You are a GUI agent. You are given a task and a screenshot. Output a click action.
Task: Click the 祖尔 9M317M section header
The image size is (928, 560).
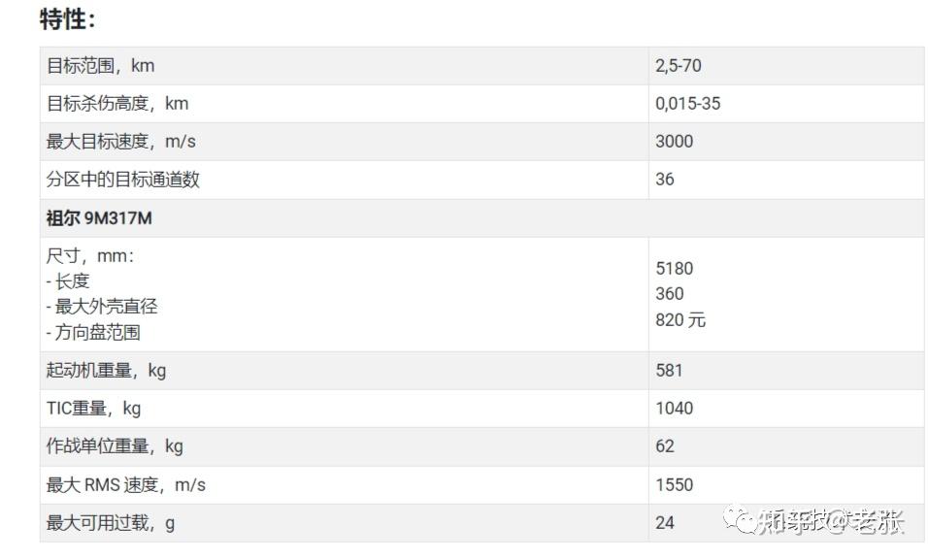(x=99, y=218)
